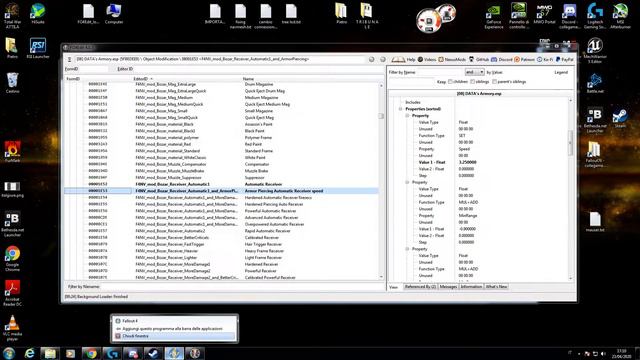This screenshot has width=640, height=360.
Task: Switch to the Referenced By (2) tab
Action: click(420, 287)
